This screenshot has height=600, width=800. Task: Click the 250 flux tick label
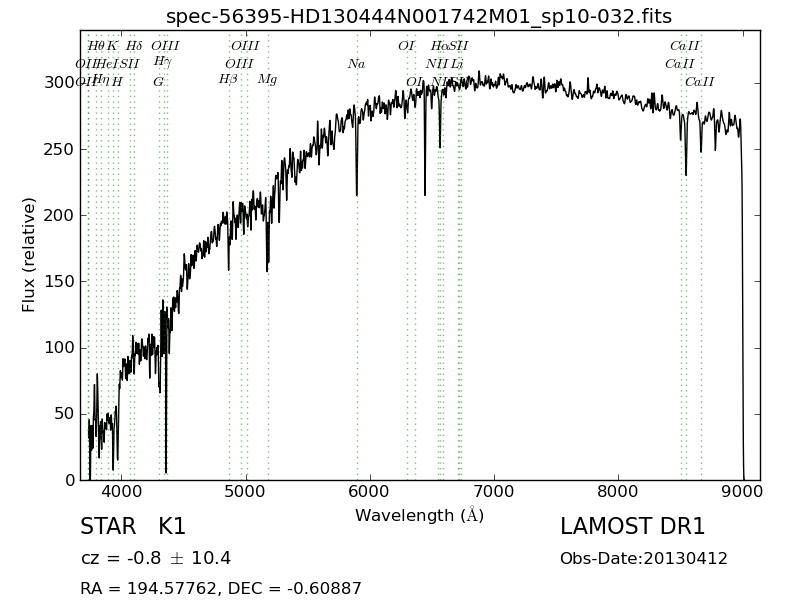(x=59, y=149)
